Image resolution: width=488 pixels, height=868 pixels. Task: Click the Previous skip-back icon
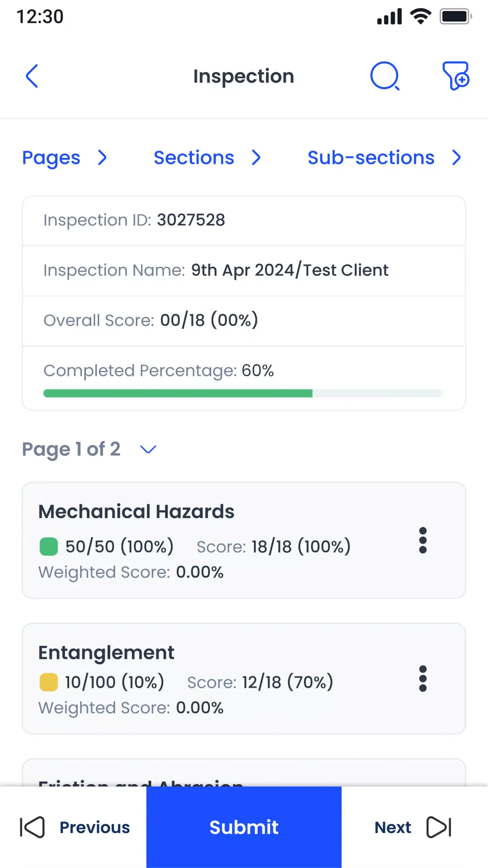(32, 827)
